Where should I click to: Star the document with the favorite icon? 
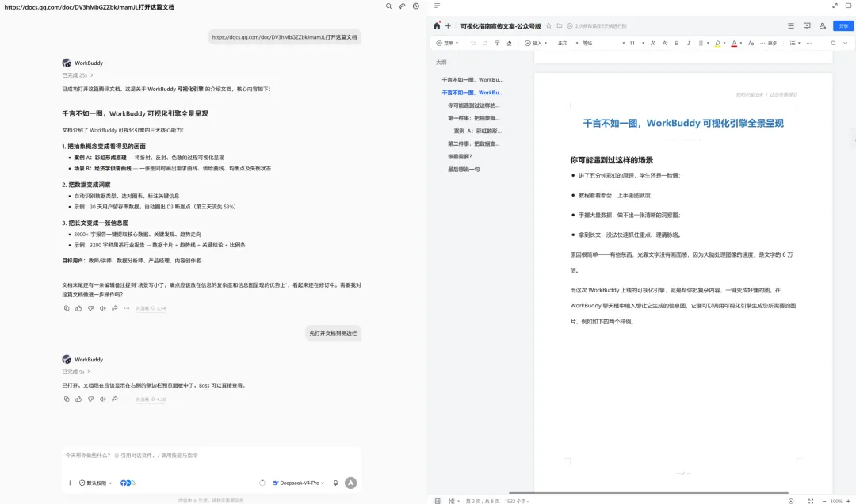(x=549, y=25)
